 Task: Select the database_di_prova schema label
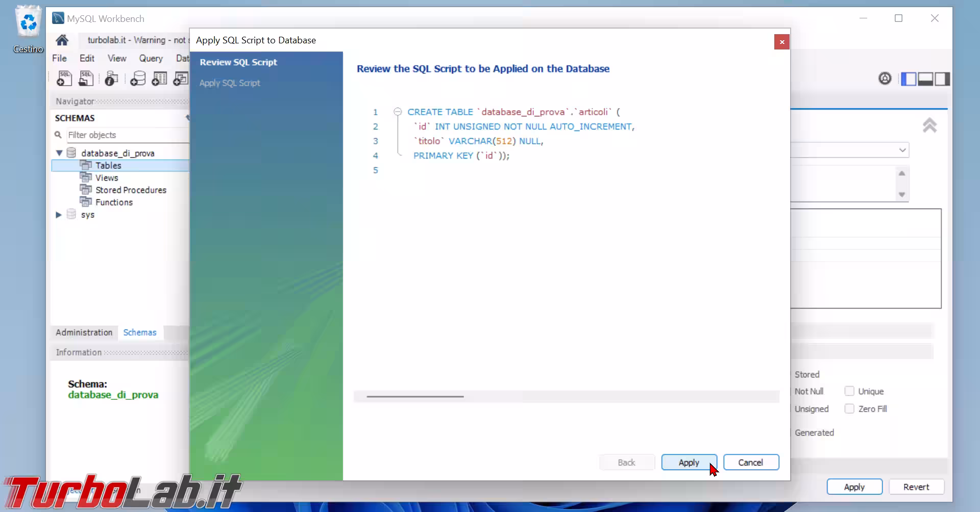coord(117,153)
